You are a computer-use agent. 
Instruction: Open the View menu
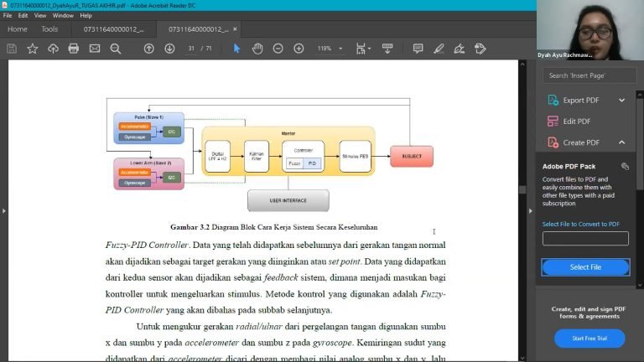click(39, 15)
